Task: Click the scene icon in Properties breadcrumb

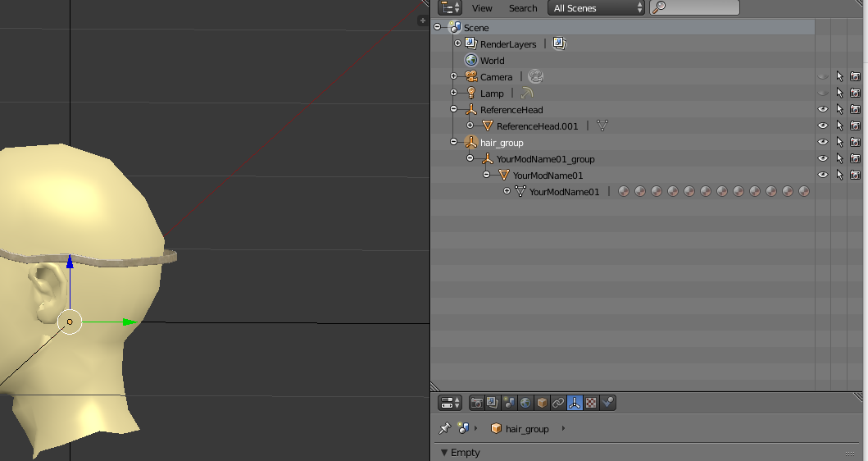Action: (x=464, y=428)
